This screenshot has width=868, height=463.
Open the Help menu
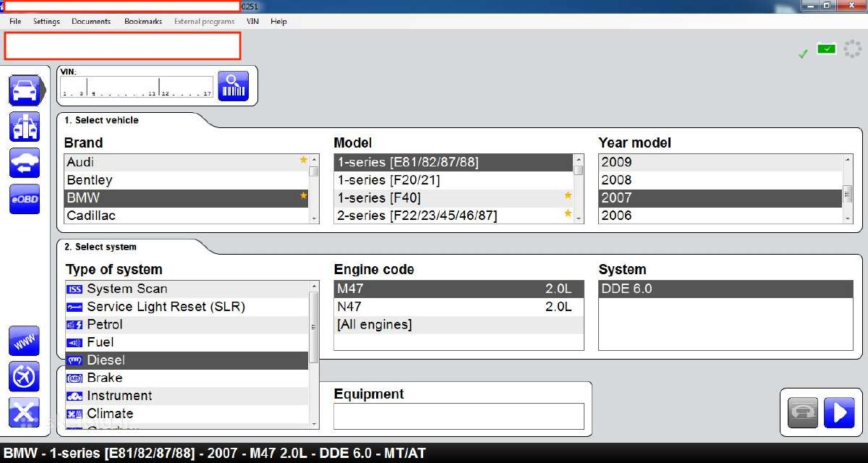[278, 22]
